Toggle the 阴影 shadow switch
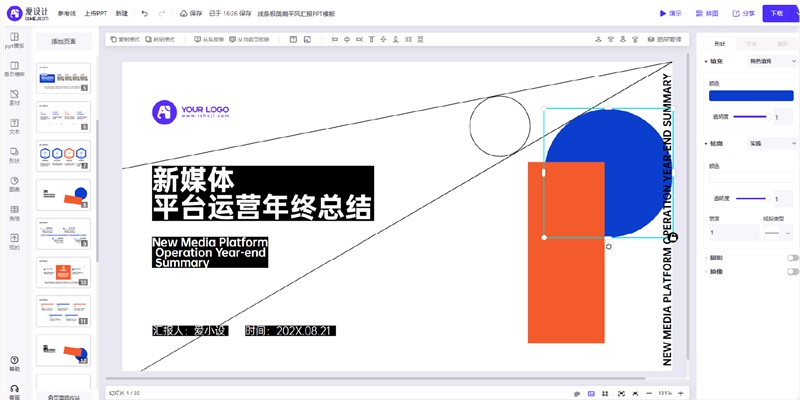Viewport: 800px width, 400px height. (x=792, y=257)
